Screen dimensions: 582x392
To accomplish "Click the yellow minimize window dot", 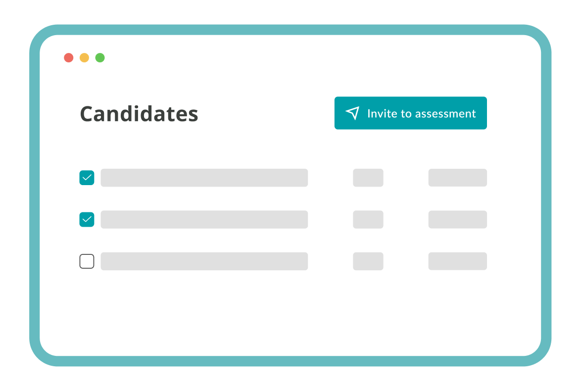I will pyautogui.click(x=84, y=57).
